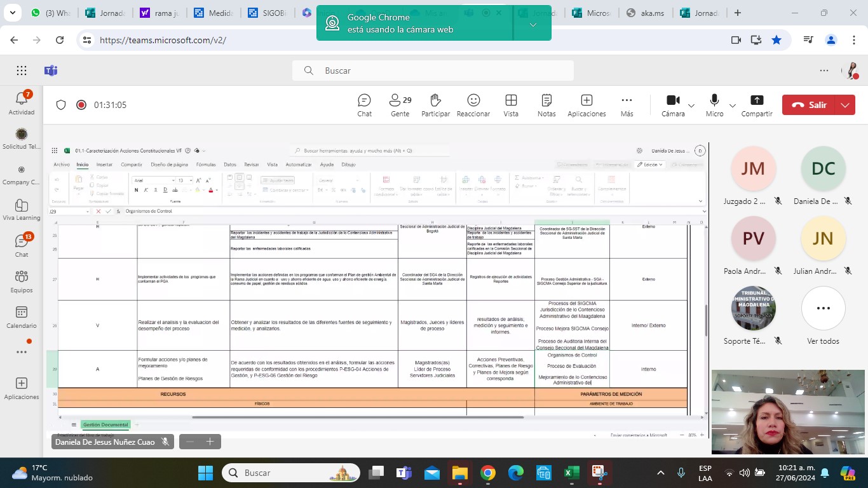Viewport: 868px width, 488px height.
Task: Select Soporte Té... participant tile
Action: (753, 316)
